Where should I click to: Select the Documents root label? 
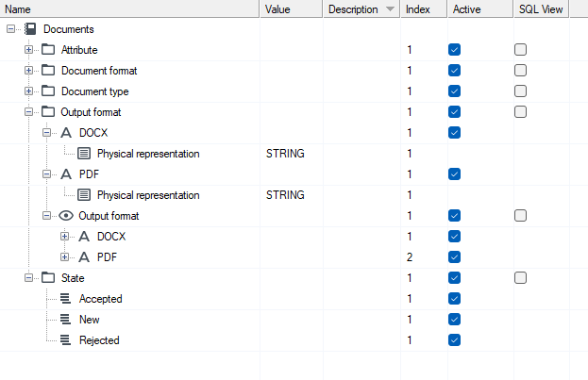pyautogui.click(x=69, y=29)
